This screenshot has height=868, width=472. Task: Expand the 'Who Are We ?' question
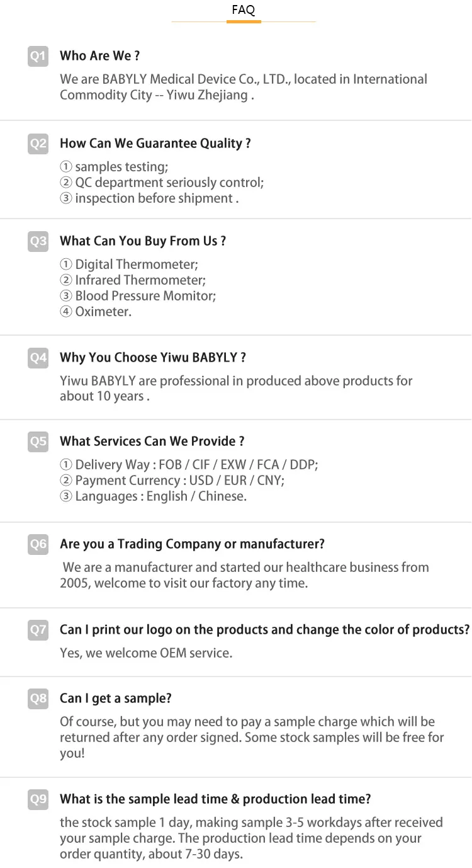99,56
